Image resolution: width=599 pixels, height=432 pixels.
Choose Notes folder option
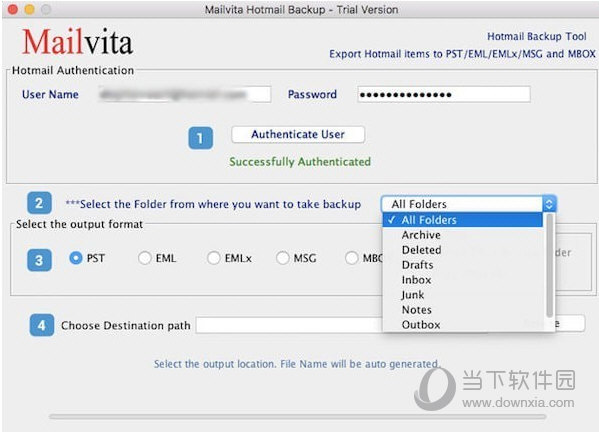pos(463,309)
